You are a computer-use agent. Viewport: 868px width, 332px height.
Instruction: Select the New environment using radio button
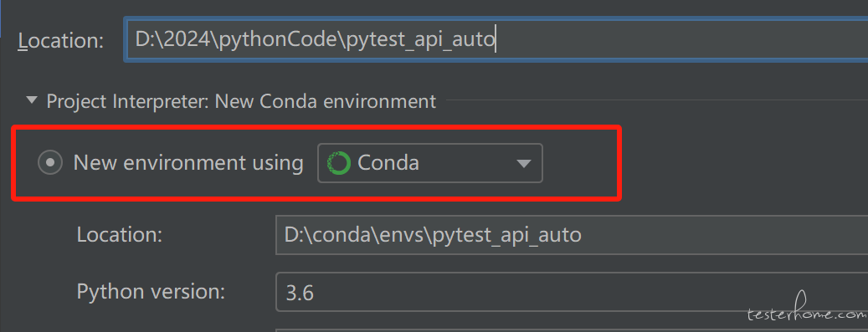[50, 163]
